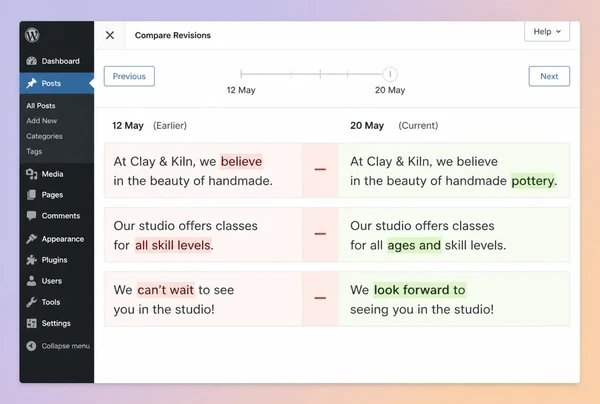Click the Pages icon in sidebar

tap(31, 195)
